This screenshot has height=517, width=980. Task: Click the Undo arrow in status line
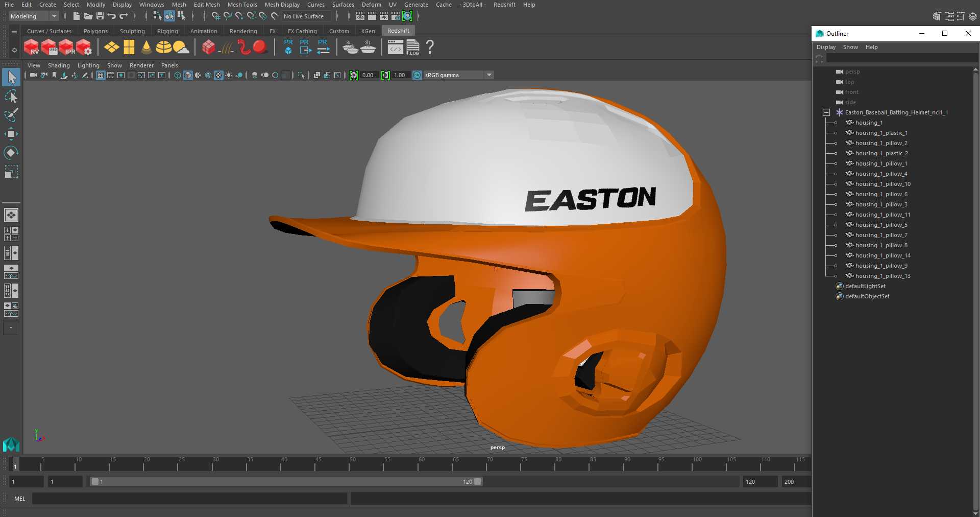[112, 16]
